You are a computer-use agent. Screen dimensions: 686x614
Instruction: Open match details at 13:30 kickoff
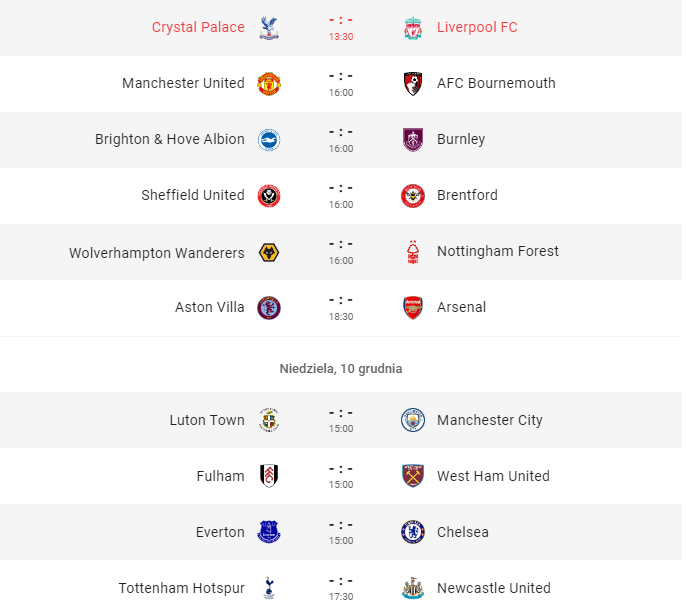[x=341, y=28]
